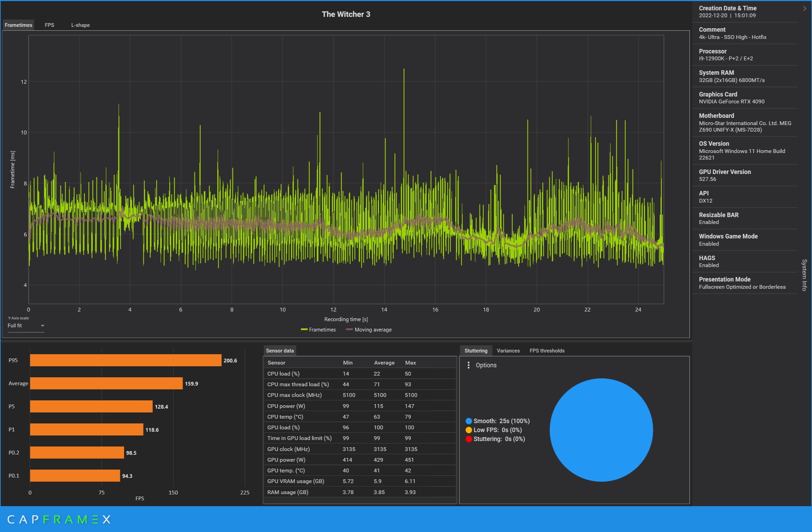The image size is (812, 532).
Task: Click the blue Smooth legend dot
Action: (469, 421)
